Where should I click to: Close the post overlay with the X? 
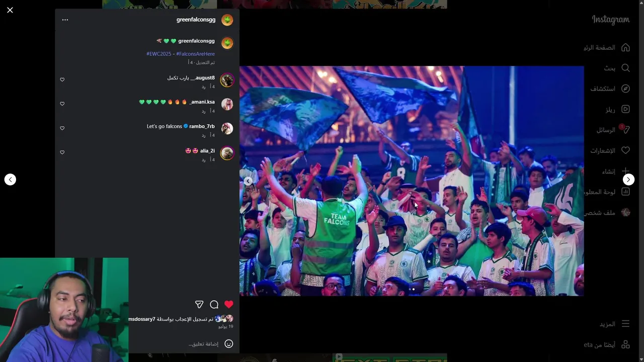[x=10, y=10]
